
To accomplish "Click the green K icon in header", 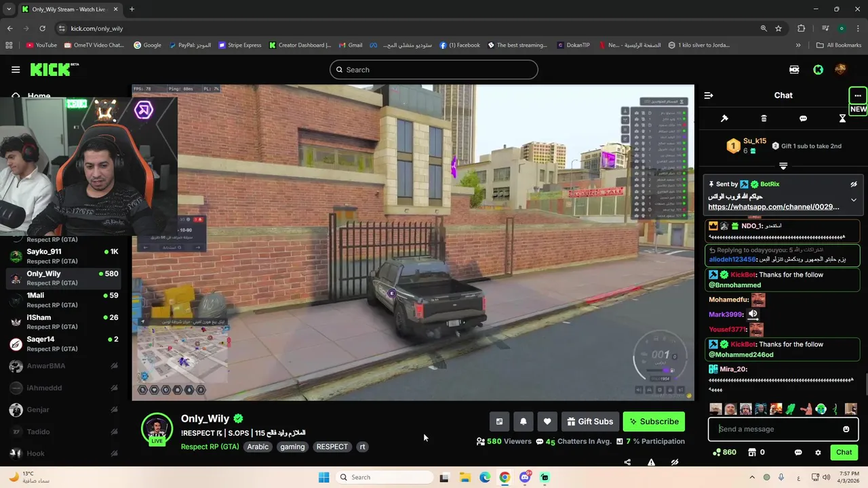I will coord(818,69).
